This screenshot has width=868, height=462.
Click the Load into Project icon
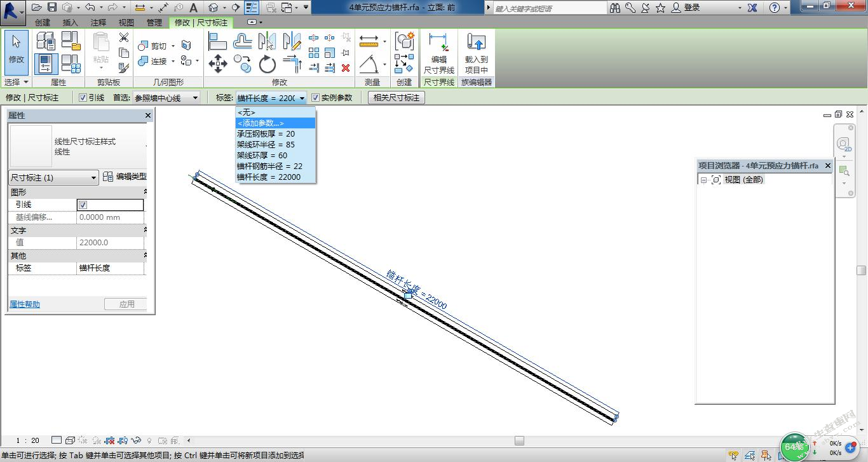[476, 52]
